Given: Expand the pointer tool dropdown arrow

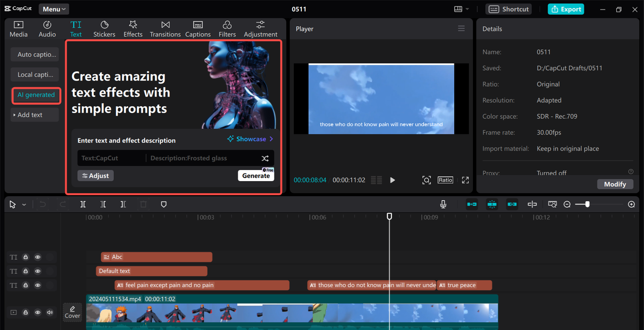Looking at the screenshot, I should [x=24, y=205].
